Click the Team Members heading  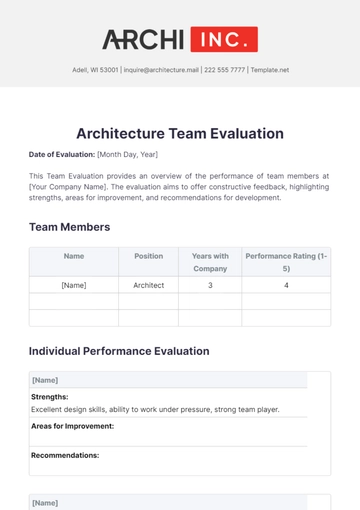70,227
